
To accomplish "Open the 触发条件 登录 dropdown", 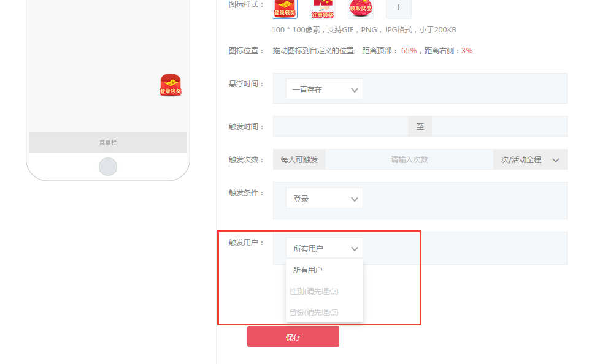I will click(x=324, y=198).
